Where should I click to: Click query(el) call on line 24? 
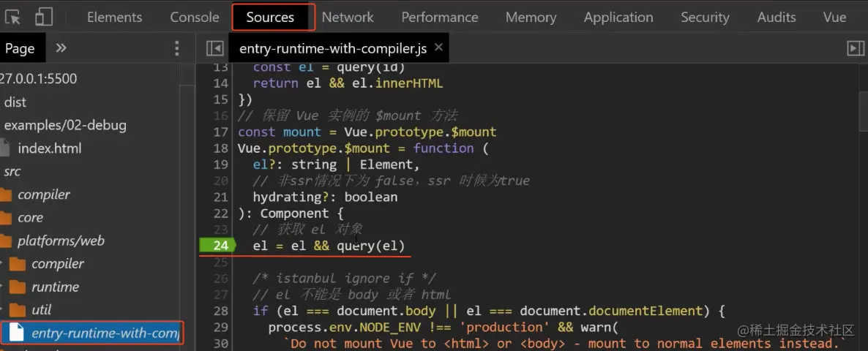click(x=371, y=246)
